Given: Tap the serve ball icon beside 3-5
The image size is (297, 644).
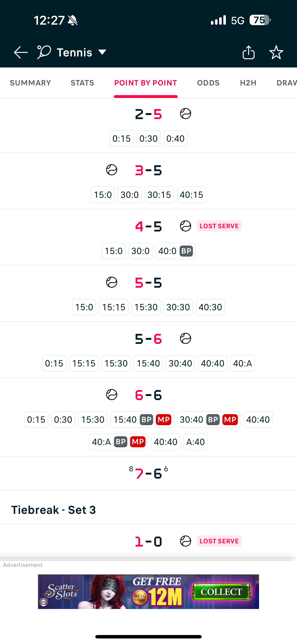Looking at the screenshot, I should tap(111, 170).
